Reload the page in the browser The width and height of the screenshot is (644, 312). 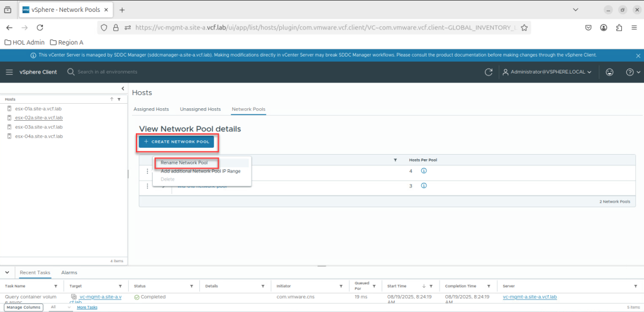click(40, 28)
